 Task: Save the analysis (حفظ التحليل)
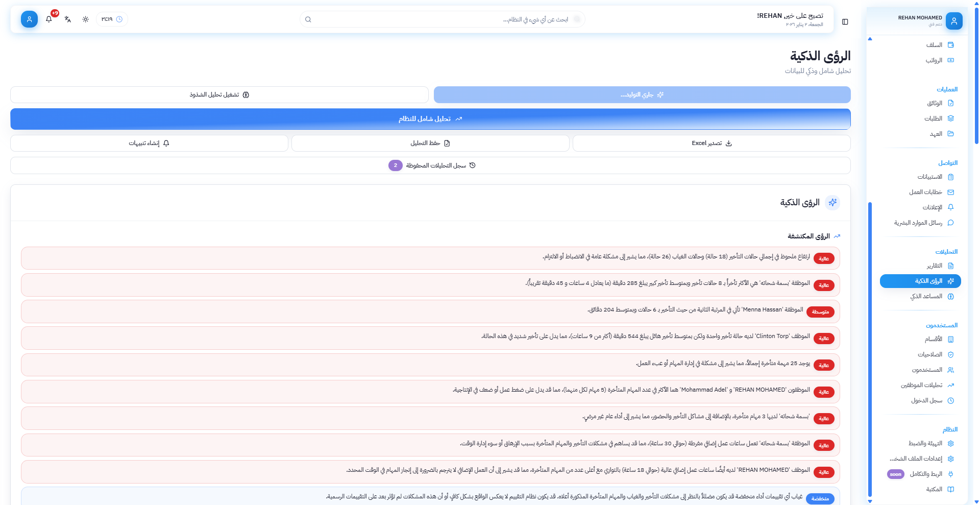tap(430, 143)
